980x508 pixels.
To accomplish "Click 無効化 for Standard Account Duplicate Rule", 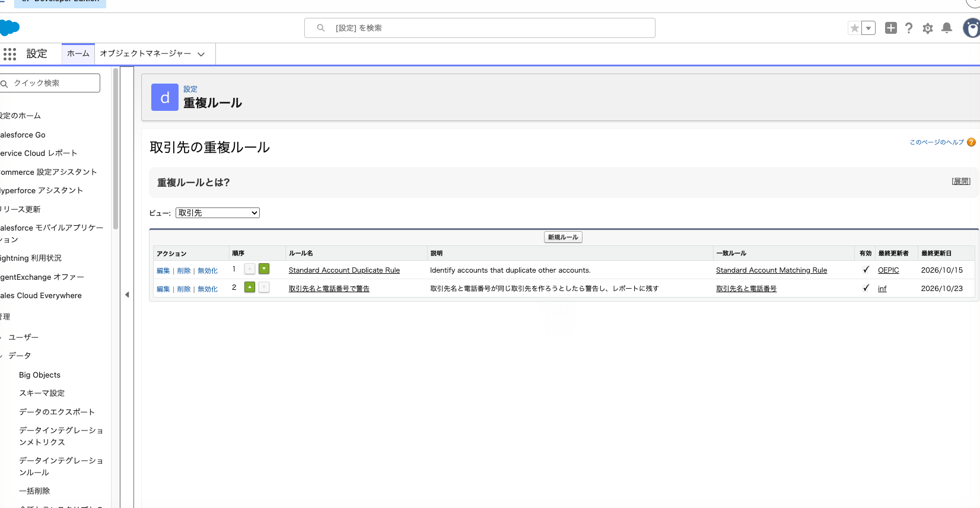I will click(x=208, y=271).
